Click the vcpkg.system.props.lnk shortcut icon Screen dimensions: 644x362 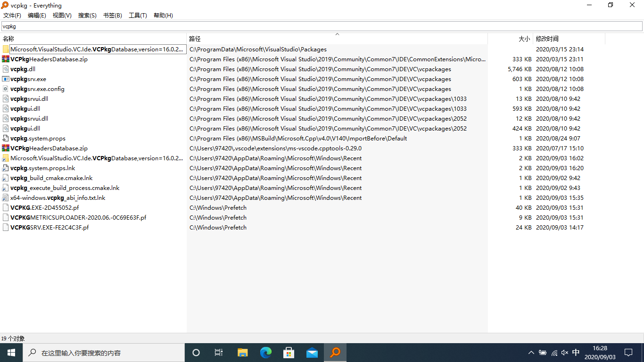[6, 168]
